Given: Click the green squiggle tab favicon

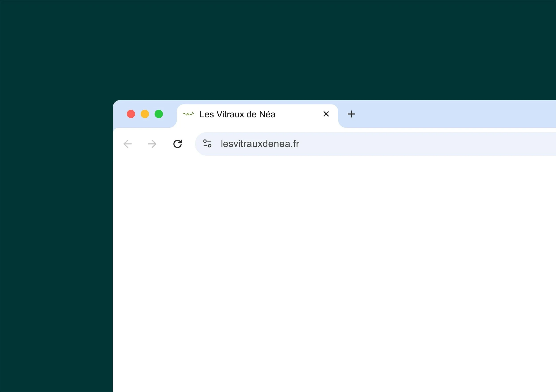Looking at the screenshot, I should (188, 114).
